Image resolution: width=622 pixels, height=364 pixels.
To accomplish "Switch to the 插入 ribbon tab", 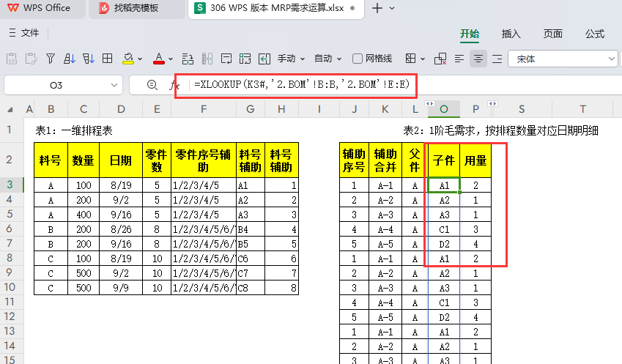I will 511,34.
